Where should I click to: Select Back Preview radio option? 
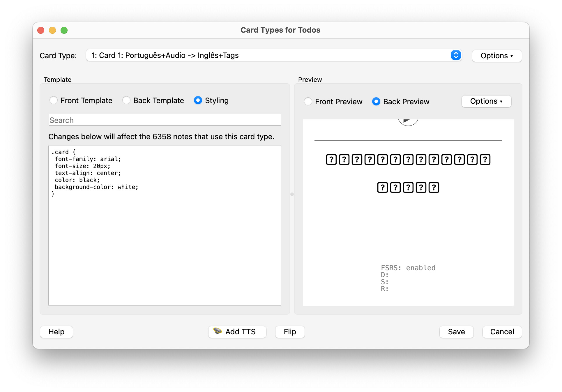[x=376, y=102]
